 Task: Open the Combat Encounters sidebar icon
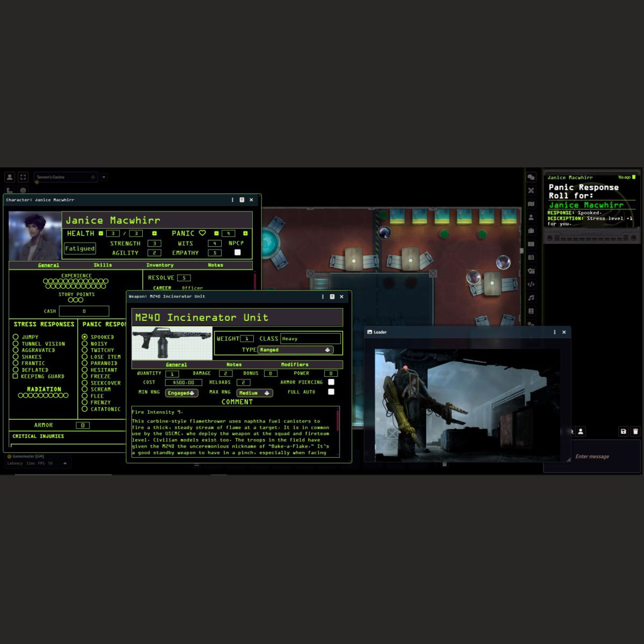click(531, 191)
